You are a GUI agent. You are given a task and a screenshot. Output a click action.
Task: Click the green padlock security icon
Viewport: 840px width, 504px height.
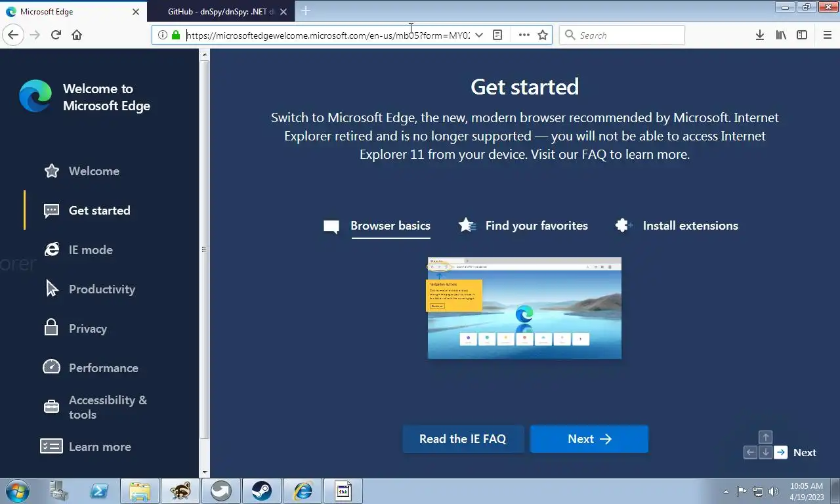click(175, 35)
